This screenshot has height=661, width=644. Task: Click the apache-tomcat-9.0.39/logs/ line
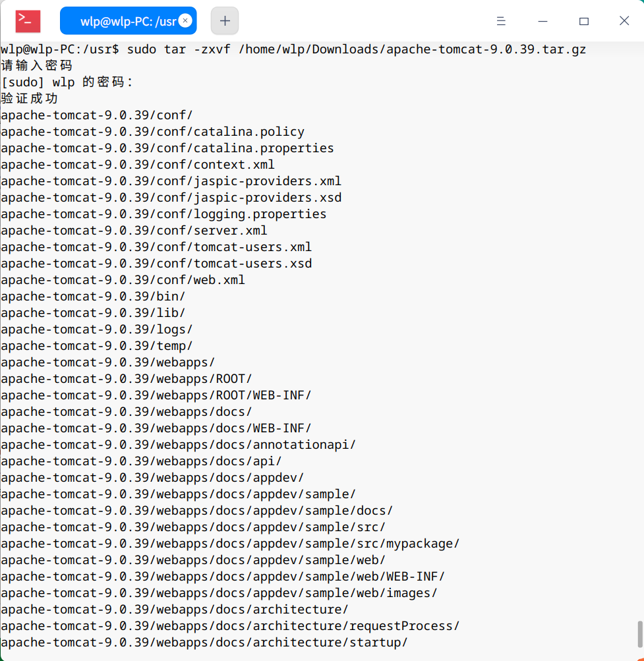pos(97,330)
